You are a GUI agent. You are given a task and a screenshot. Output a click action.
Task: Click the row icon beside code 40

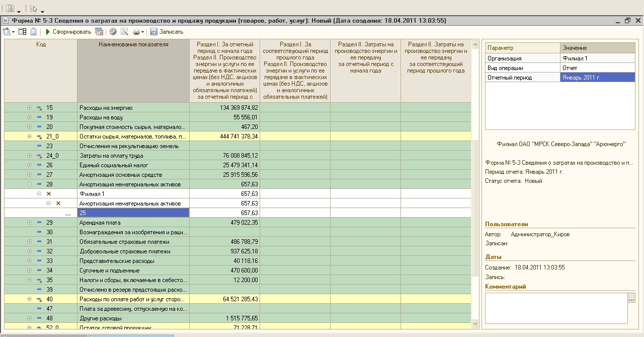point(39,299)
